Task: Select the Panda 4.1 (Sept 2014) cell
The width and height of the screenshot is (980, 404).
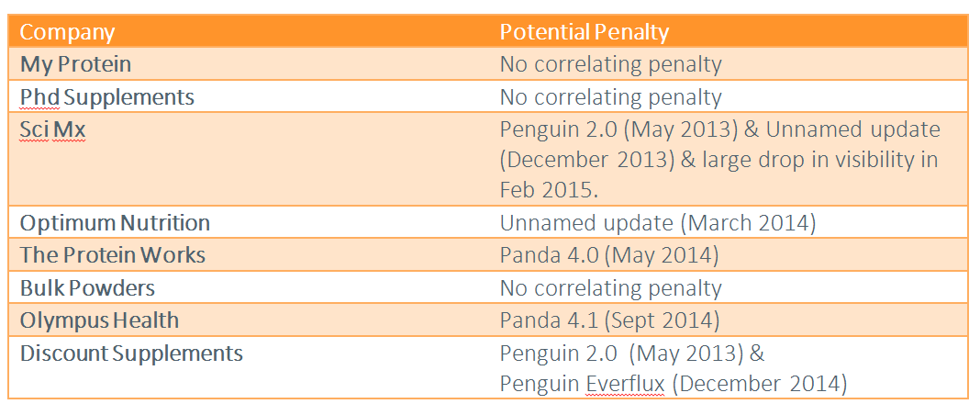Action: click(730, 320)
